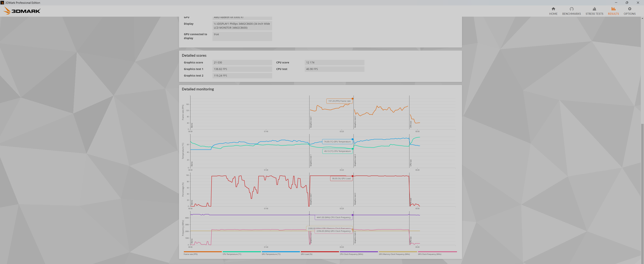The height and width of the screenshot is (264, 644).
Task: Click the 197.28 FPS frame rate marker
Action: click(353, 99)
